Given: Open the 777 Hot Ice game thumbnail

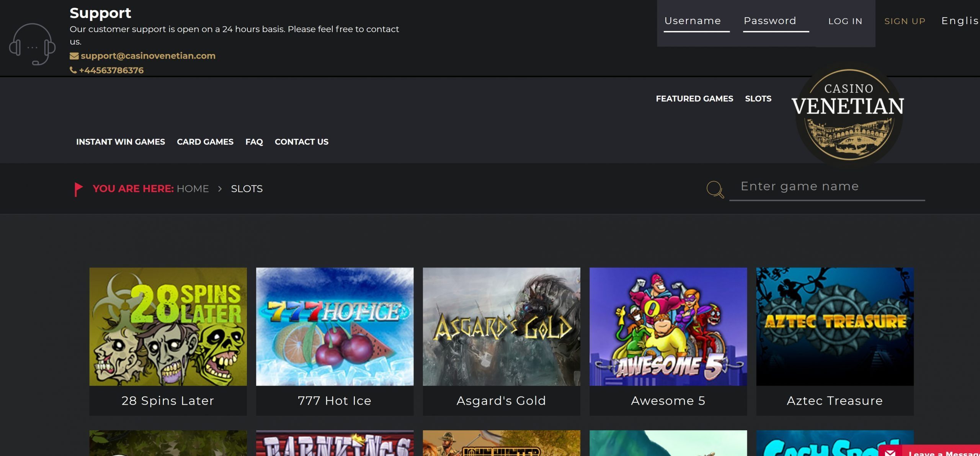Looking at the screenshot, I should click(335, 326).
